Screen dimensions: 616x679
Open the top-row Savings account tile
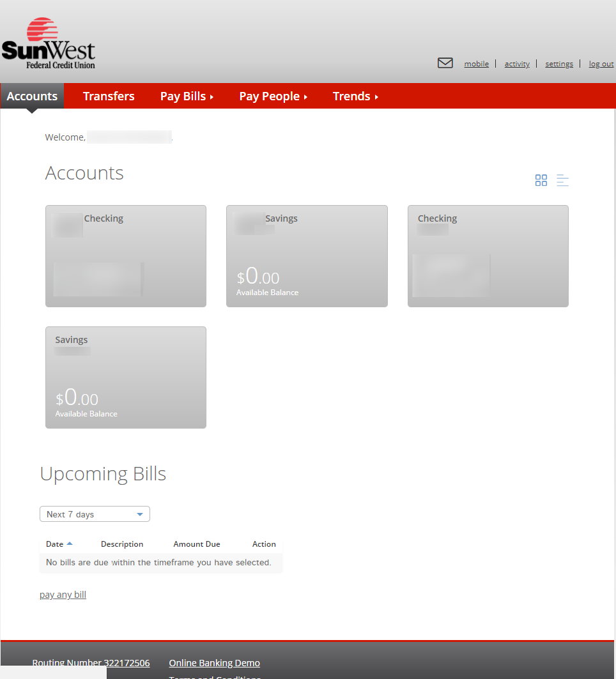(x=307, y=256)
